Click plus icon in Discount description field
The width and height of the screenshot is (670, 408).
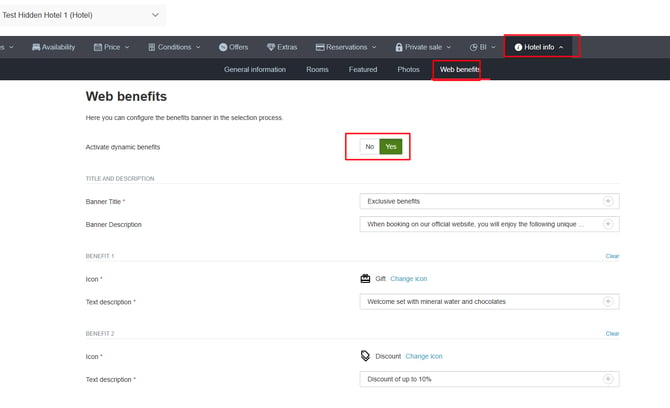[608, 379]
